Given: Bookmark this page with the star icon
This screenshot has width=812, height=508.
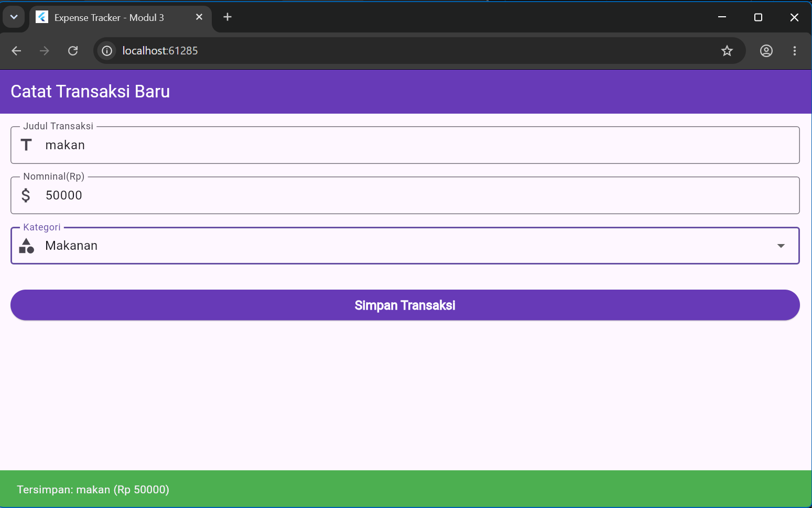Looking at the screenshot, I should [727, 51].
